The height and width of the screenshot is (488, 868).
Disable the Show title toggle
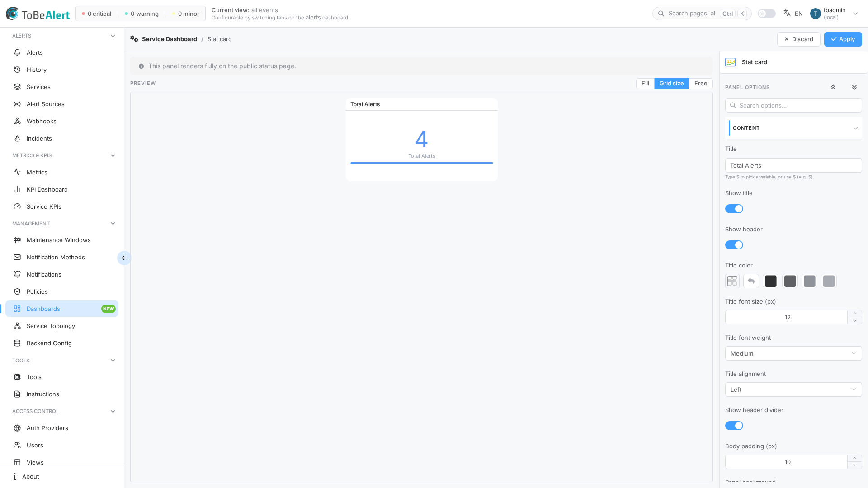pyautogui.click(x=734, y=209)
